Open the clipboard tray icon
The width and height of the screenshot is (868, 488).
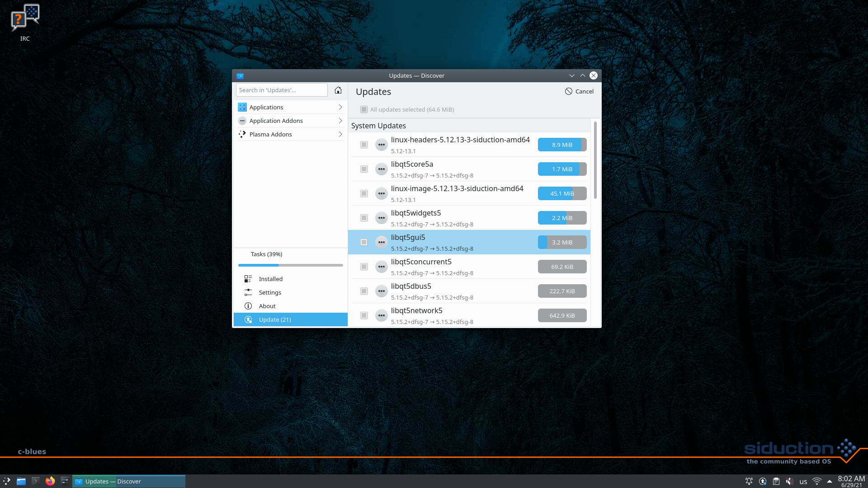pyautogui.click(x=776, y=482)
